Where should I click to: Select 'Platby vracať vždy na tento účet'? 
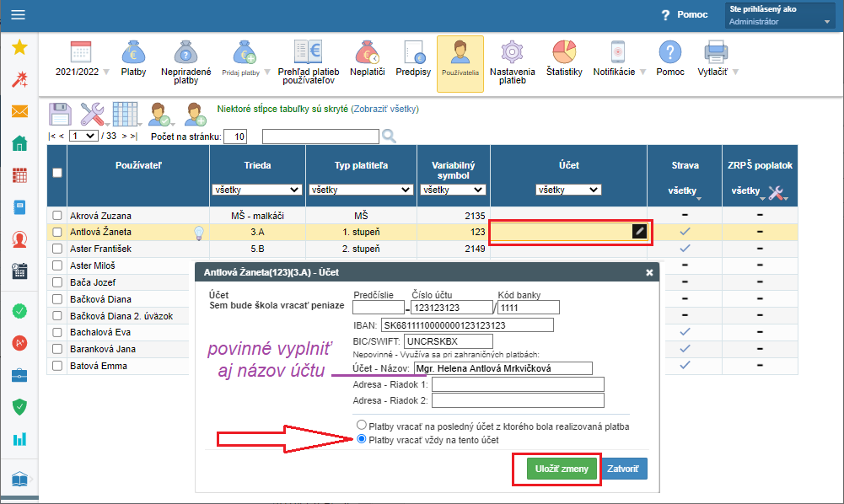[362, 439]
